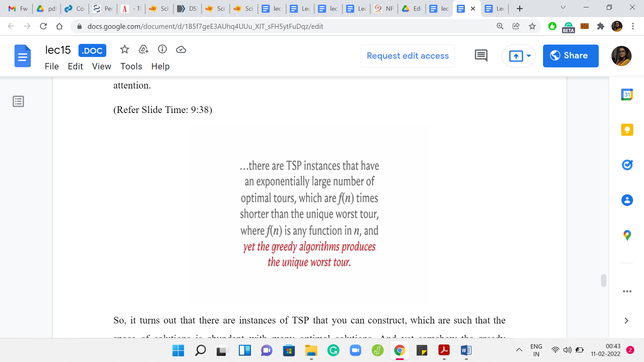Open the Tools menu

click(x=131, y=66)
